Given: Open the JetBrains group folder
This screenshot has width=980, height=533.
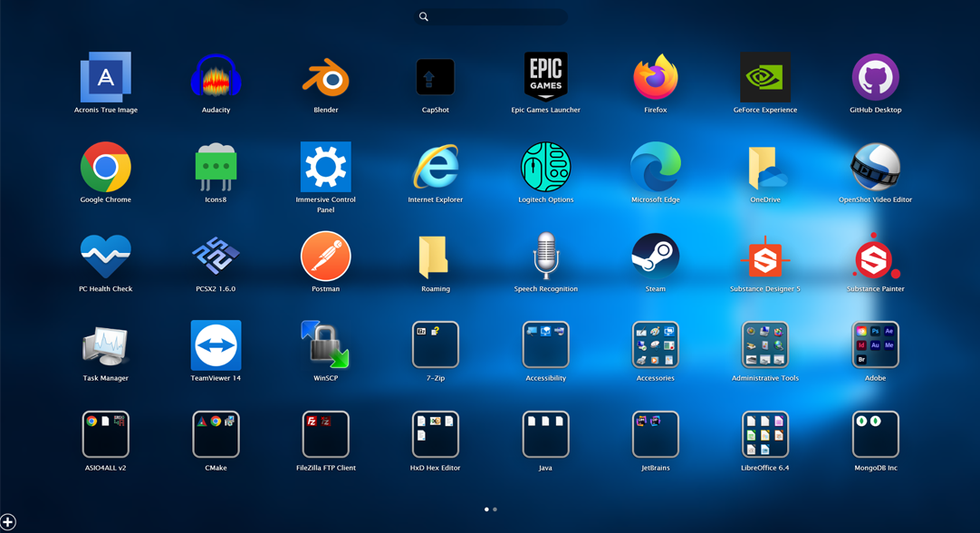Looking at the screenshot, I should pyautogui.click(x=656, y=434).
